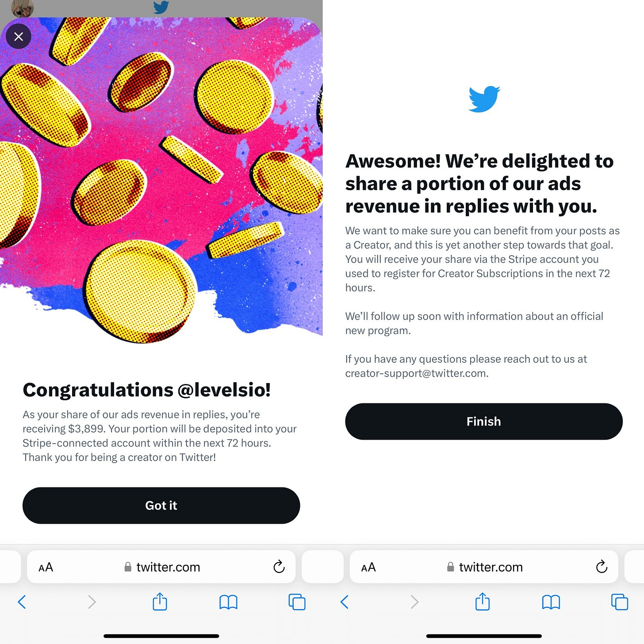
Task: Show open tabs in right Safari pane
Action: tap(620, 602)
